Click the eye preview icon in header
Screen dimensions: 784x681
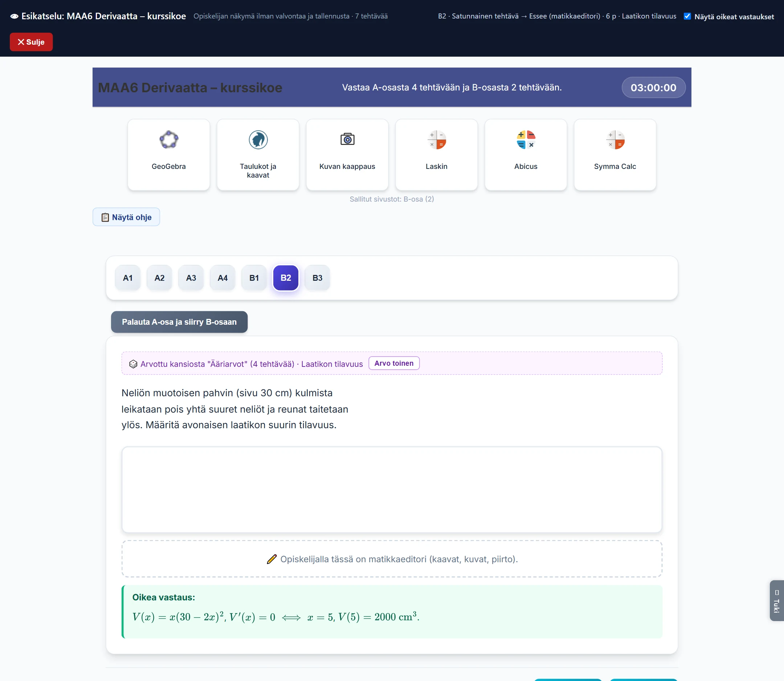15,16
